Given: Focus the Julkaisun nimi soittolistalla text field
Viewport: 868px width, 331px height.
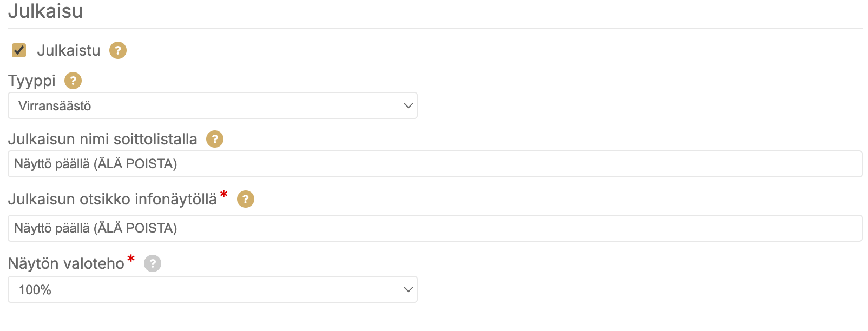Looking at the screenshot, I should coord(435,164).
